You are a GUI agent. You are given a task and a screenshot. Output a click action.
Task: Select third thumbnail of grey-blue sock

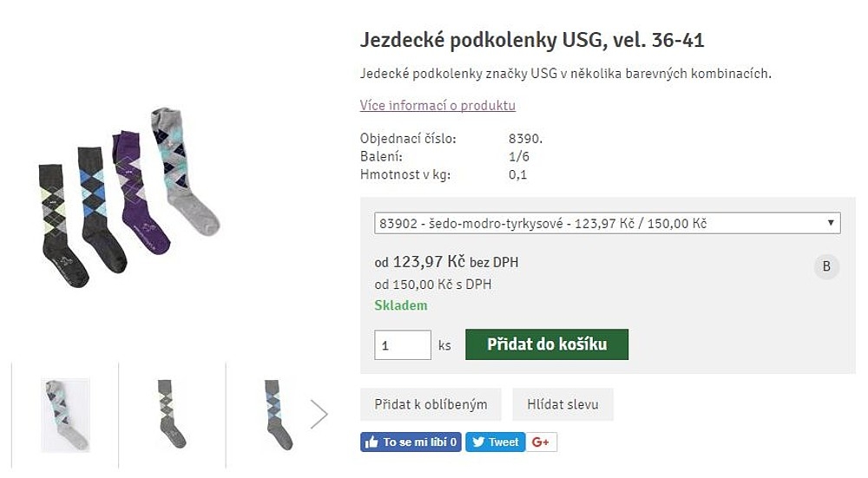[278, 415]
